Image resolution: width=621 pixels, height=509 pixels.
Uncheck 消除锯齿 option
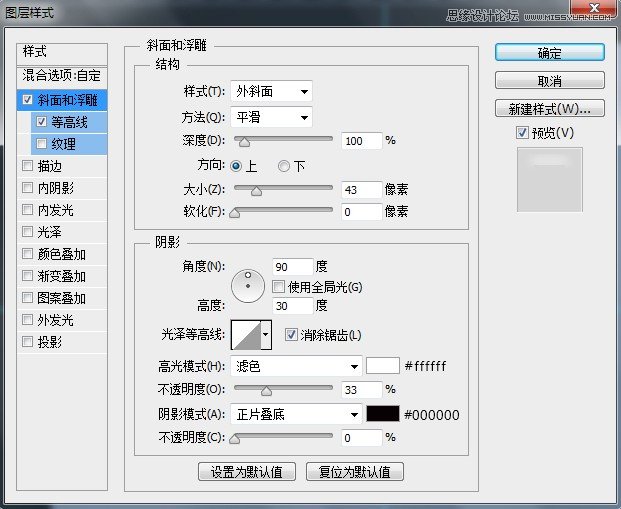coord(291,335)
